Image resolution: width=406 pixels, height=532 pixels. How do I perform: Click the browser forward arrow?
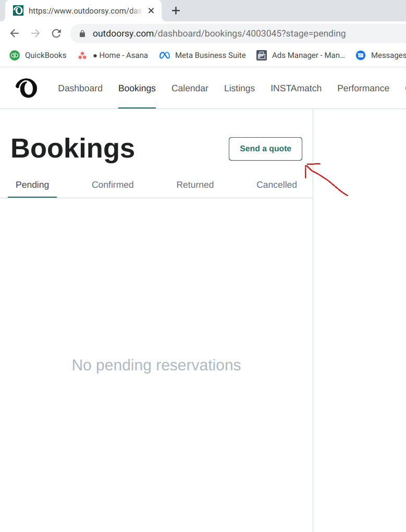pyautogui.click(x=35, y=33)
